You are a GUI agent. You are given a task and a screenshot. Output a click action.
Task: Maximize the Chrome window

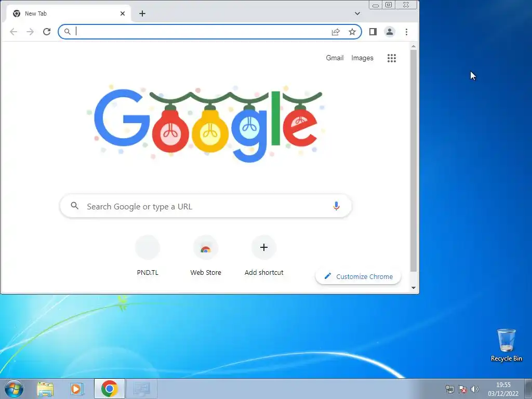coord(389,5)
